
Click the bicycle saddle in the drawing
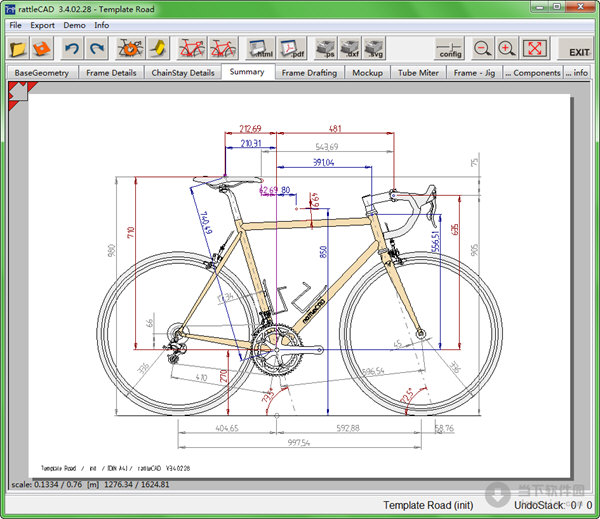(x=228, y=181)
